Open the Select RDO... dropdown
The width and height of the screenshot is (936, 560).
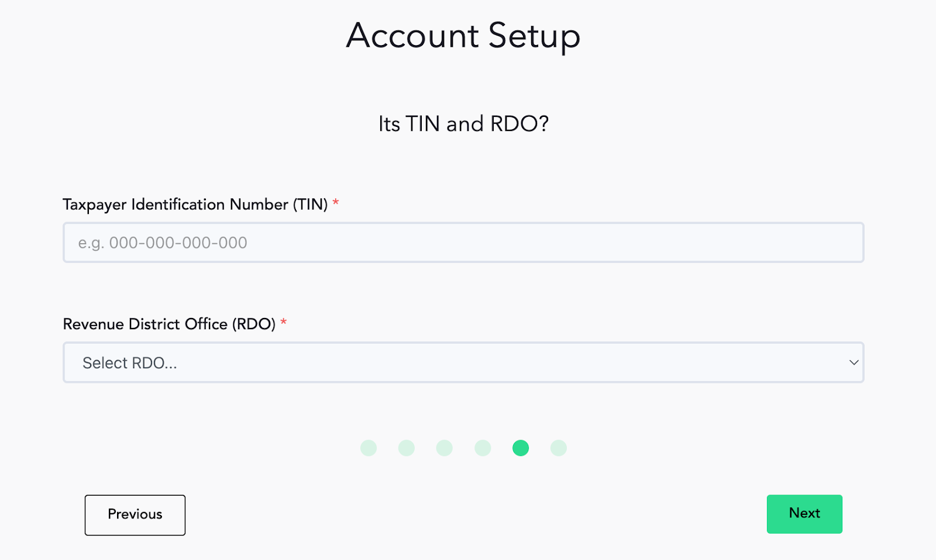coord(463,362)
